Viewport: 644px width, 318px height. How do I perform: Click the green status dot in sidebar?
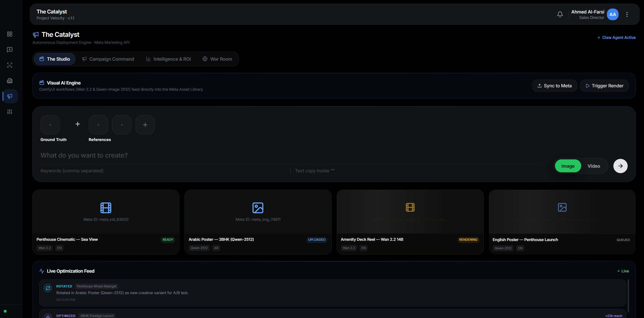(5, 311)
